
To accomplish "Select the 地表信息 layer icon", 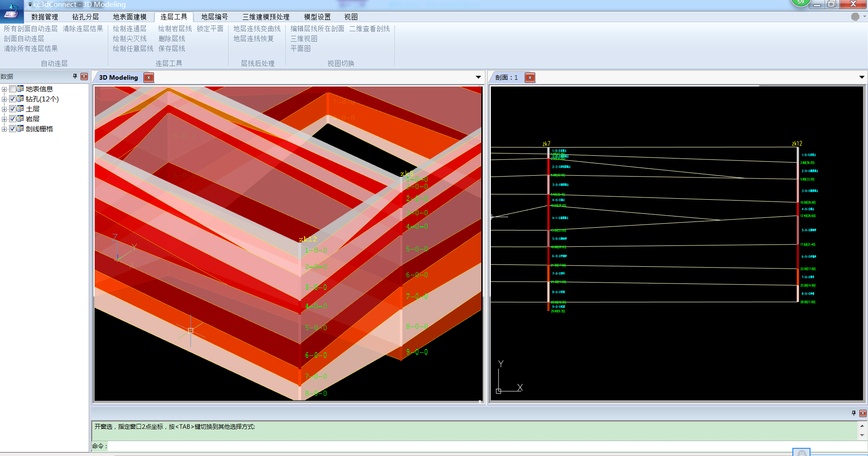I will coord(20,89).
